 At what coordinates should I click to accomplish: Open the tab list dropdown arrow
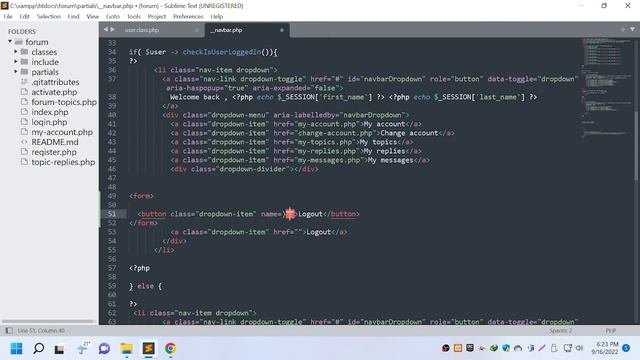coord(632,29)
